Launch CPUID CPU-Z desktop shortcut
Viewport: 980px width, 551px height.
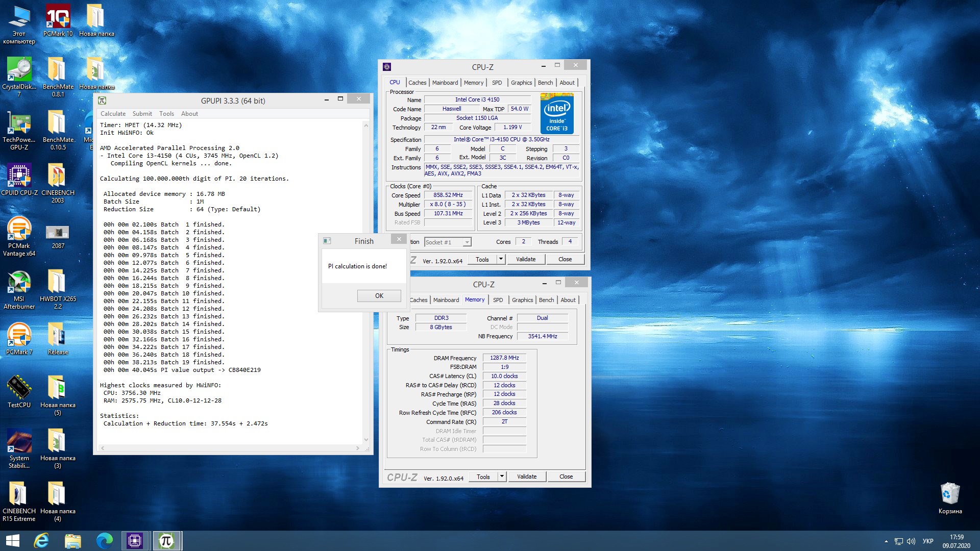pyautogui.click(x=19, y=180)
